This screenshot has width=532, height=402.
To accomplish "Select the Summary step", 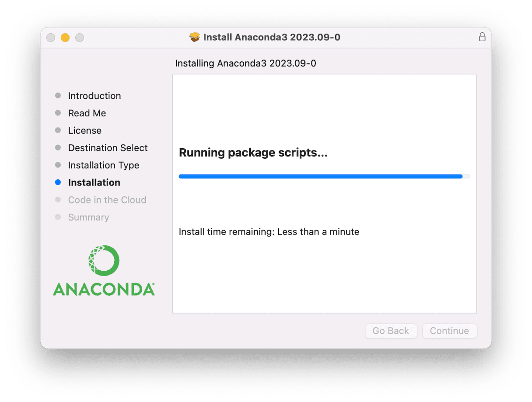I will [x=88, y=217].
